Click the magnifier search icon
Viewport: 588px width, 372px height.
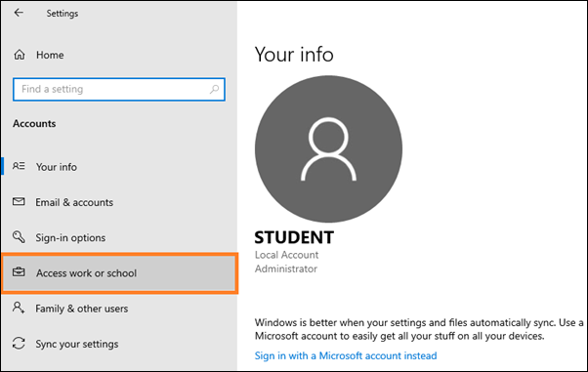[214, 89]
